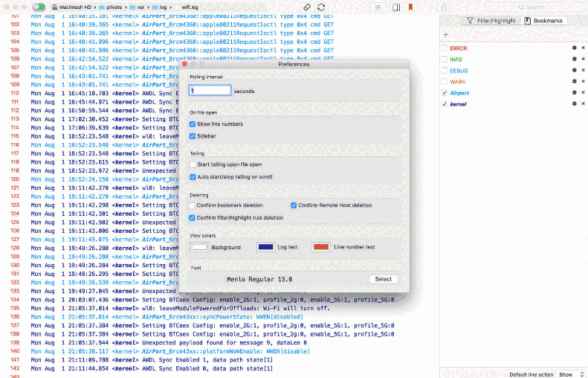Toggle the green tailing switch in toolbar
Screen dimensions: 588x378
pyautogui.click(x=38, y=7)
